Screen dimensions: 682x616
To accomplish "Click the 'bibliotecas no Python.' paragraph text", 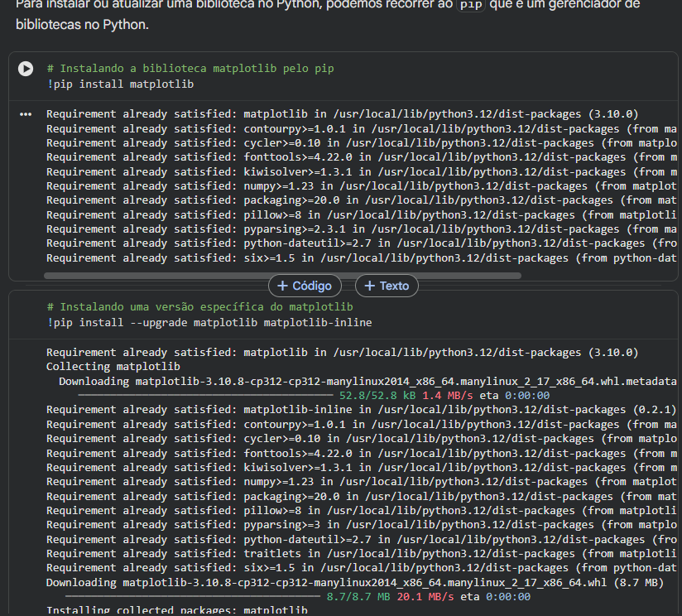I will pos(82,24).
